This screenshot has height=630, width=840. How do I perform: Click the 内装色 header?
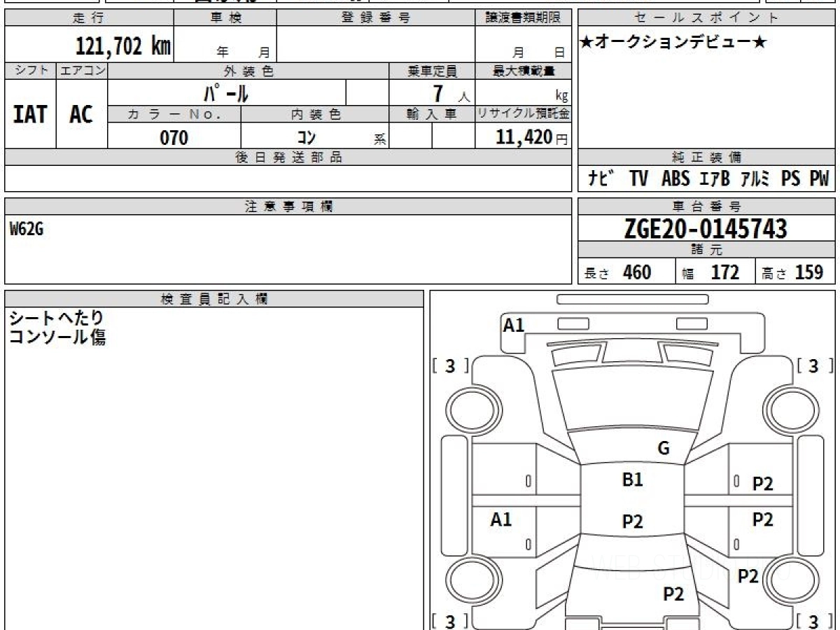pyautogui.click(x=315, y=114)
